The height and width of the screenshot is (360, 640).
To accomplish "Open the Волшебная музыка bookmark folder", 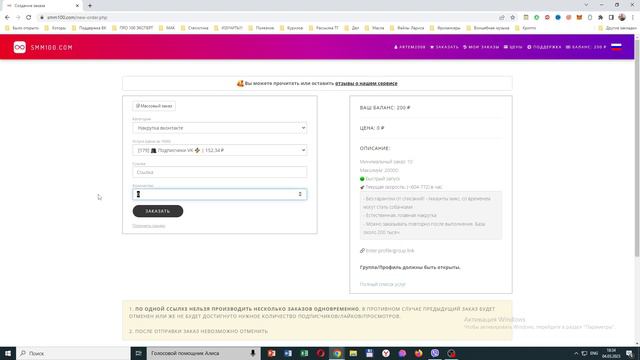I will 488,28.
